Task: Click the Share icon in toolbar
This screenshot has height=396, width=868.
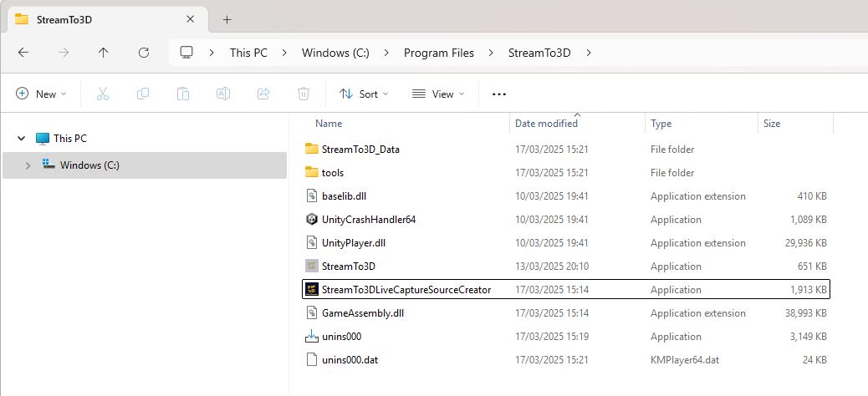Action: (x=263, y=94)
